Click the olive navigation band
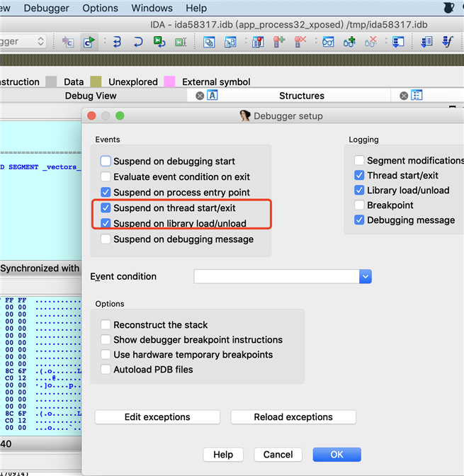Image resolution: width=464 pixels, height=476 pixels. click(232, 60)
